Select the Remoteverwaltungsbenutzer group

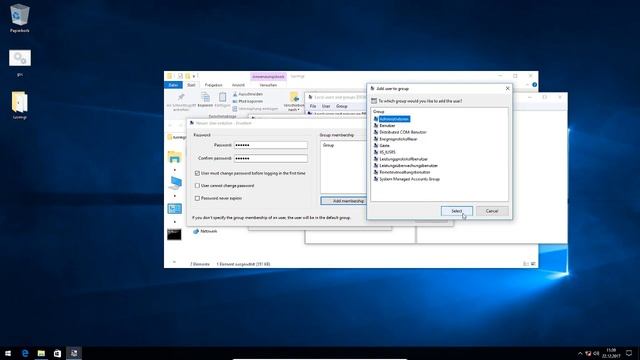pos(404,172)
